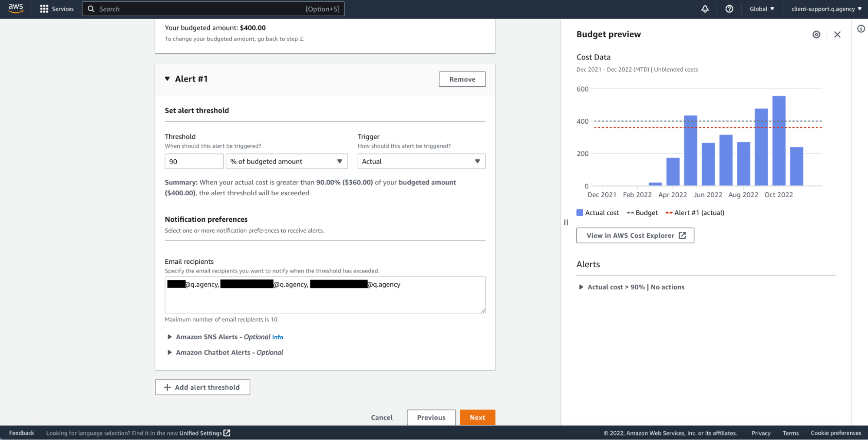868x440 pixels.
Task: Open the Terms link
Action: 790,433
